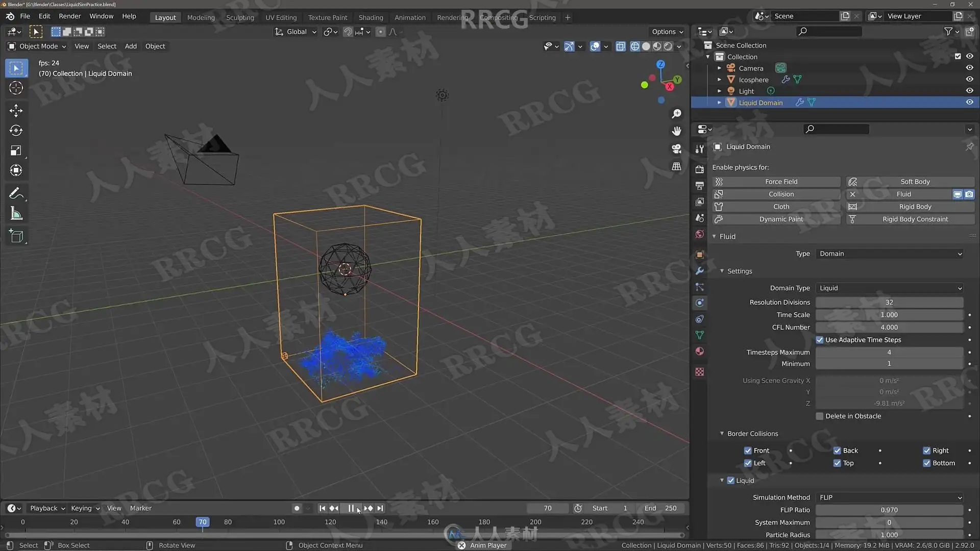Open the Render menu

(70, 16)
